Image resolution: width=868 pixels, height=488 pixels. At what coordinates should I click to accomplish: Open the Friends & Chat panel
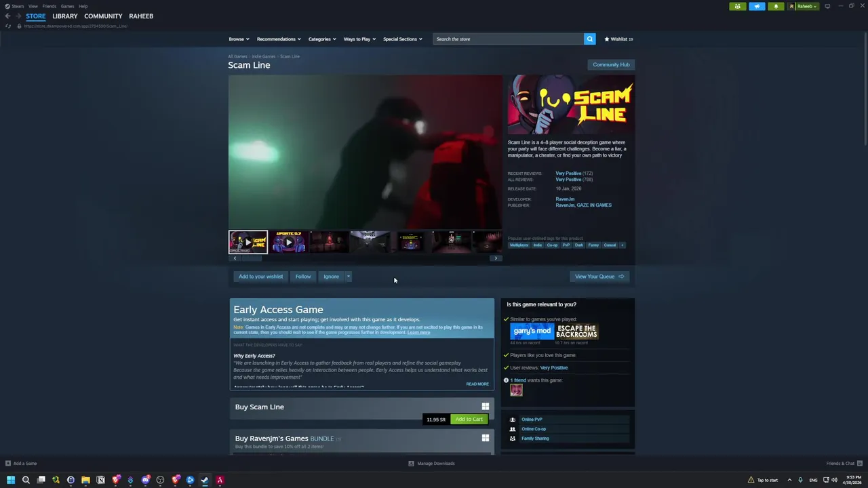click(844, 464)
